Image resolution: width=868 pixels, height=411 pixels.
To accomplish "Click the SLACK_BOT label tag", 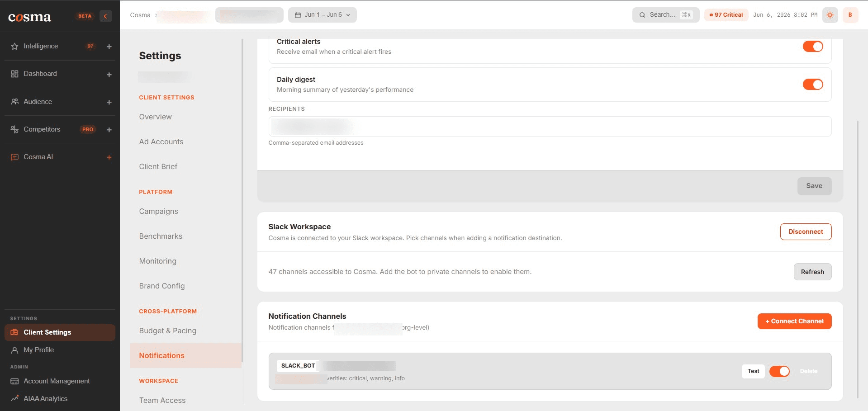I will 298,366.
